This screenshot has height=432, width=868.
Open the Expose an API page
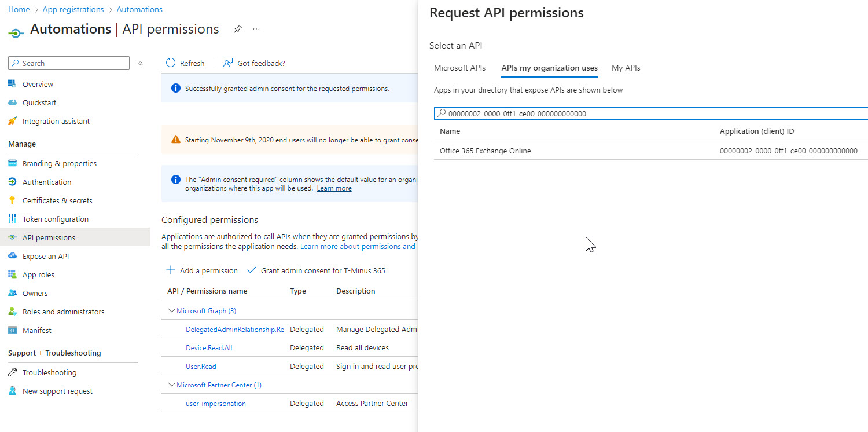click(46, 256)
